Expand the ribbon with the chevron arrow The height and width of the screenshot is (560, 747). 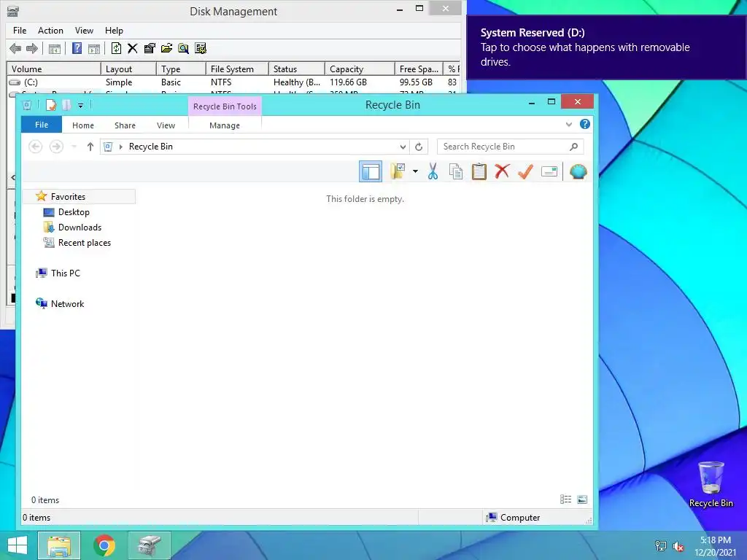569,124
